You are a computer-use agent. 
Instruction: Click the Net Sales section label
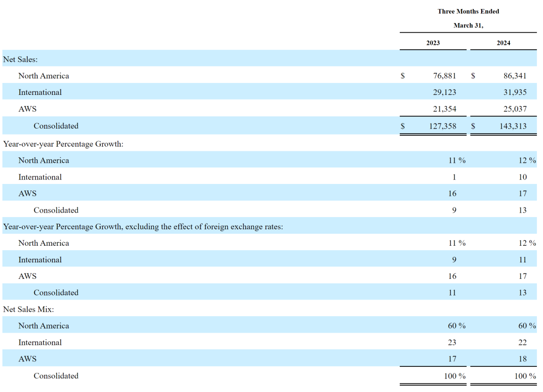21,59
